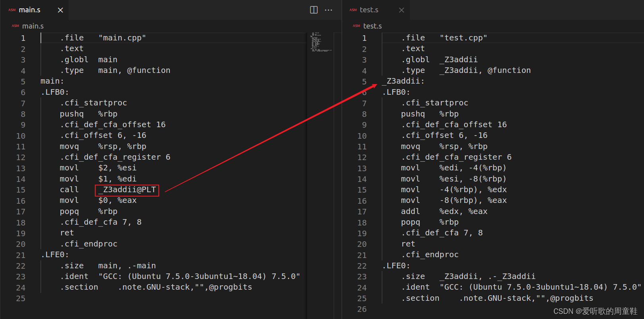Click '_Z3addii:' label in test.s
The image size is (644, 319).
[403, 81]
